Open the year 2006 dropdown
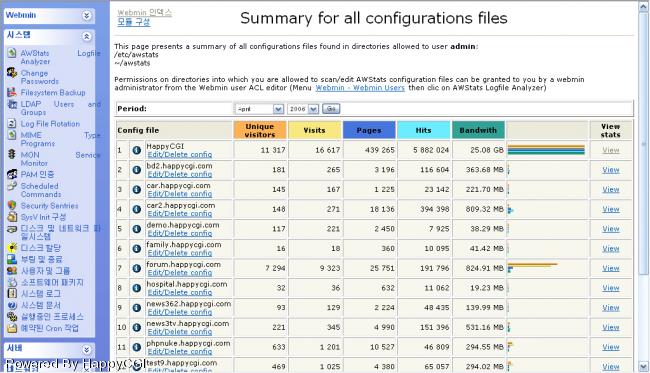650x373 pixels. pyautogui.click(x=303, y=109)
